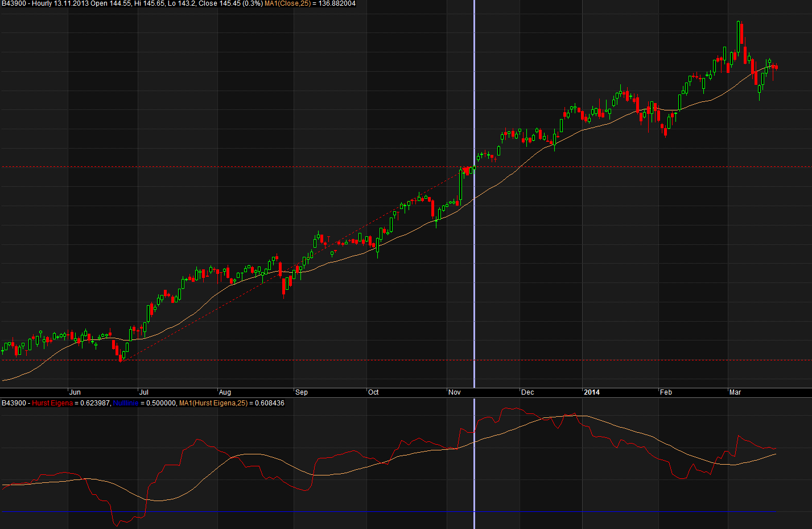This screenshot has height=529, width=812.
Task: Select the bold 2014 year axis label
Action: click(x=592, y=392)
